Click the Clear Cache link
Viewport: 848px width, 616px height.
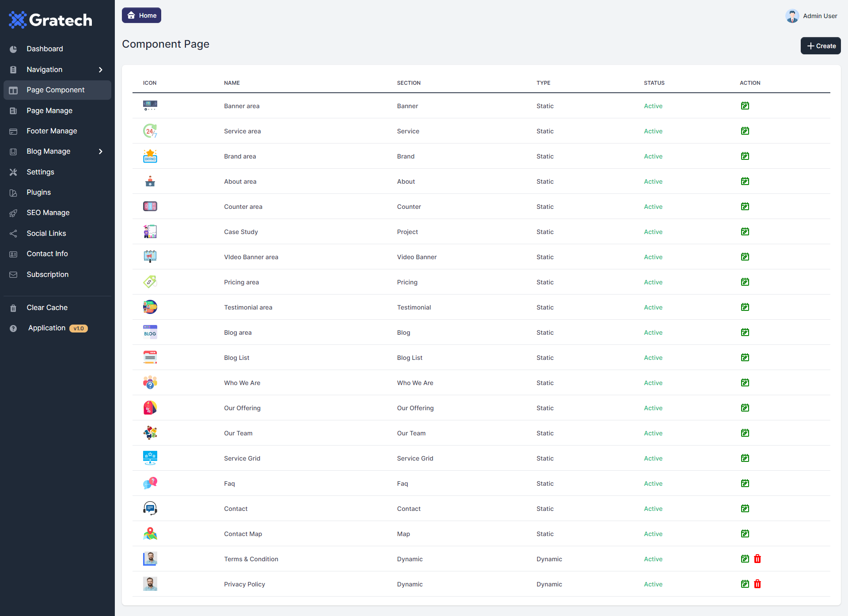point(47,308)
